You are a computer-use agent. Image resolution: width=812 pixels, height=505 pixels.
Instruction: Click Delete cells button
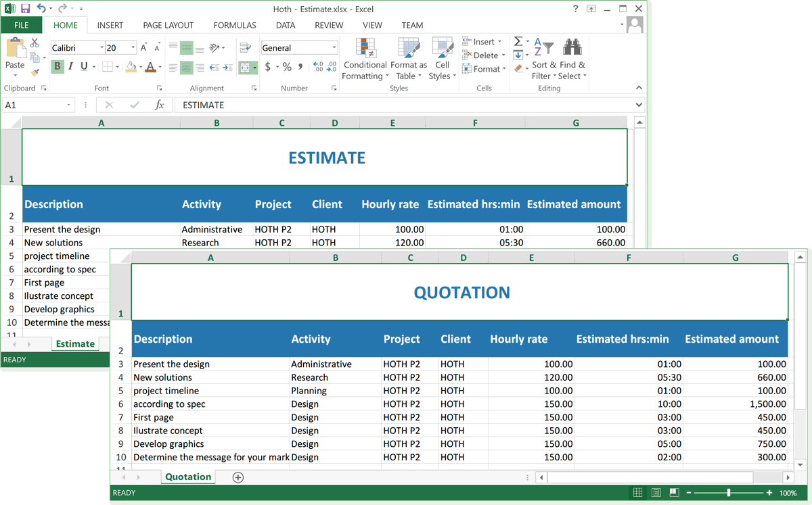484,55
